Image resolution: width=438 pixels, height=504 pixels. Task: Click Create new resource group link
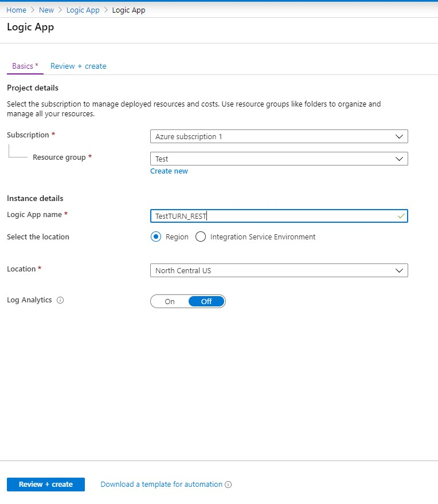pos(169,171)
